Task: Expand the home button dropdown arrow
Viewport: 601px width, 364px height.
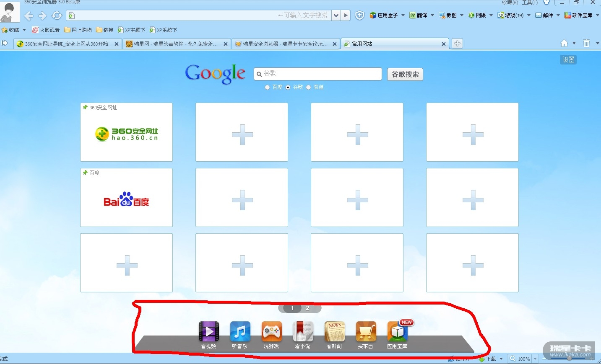Action: [574, 44]
